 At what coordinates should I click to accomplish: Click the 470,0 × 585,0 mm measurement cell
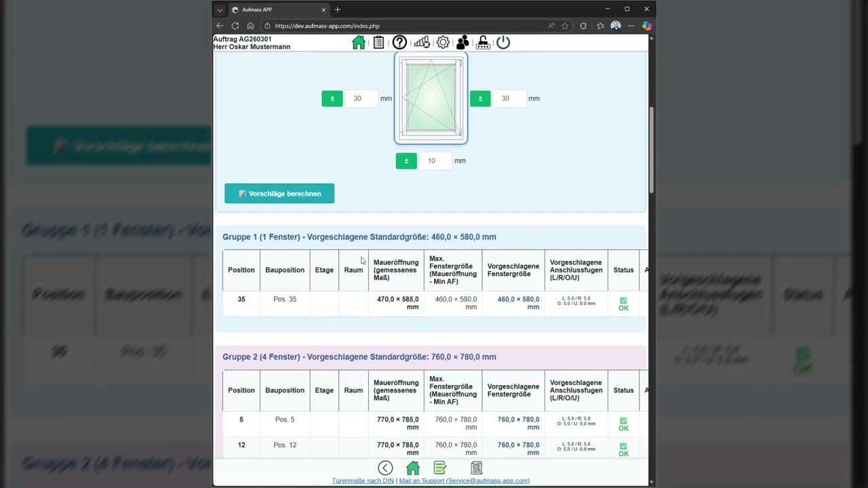pos(396,303)
